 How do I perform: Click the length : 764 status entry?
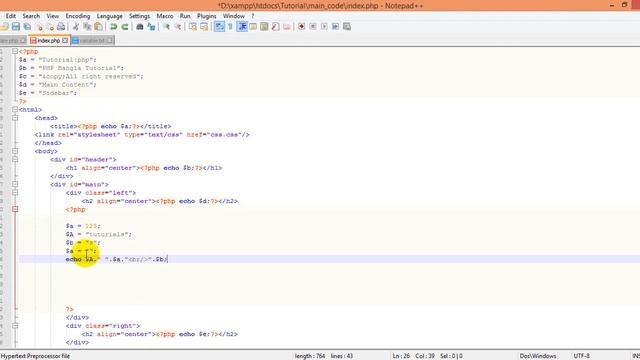(310, 356)
